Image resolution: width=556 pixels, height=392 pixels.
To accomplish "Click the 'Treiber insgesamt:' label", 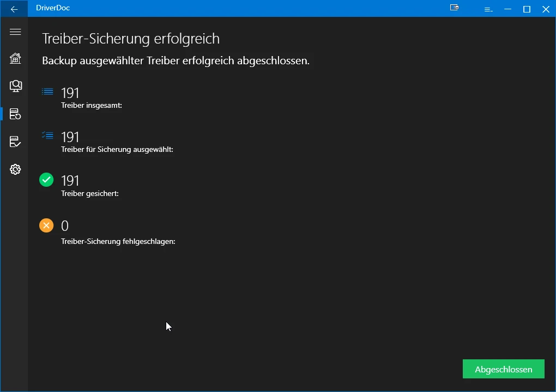I will click(91, 105).
